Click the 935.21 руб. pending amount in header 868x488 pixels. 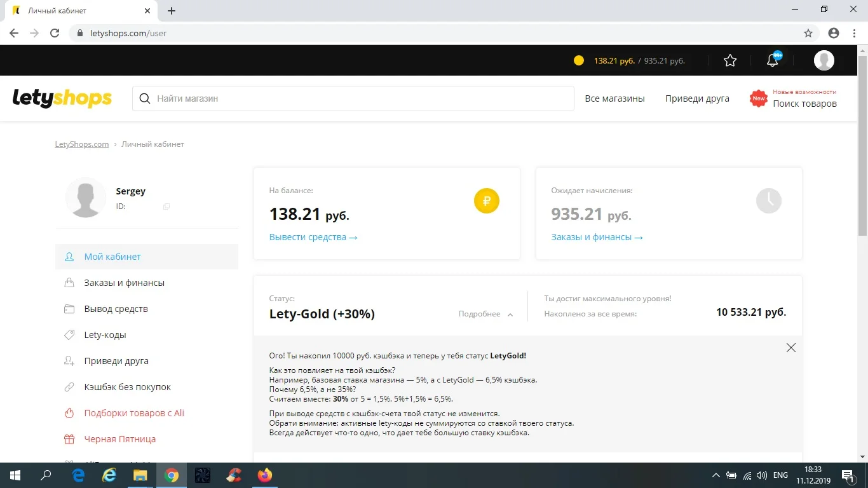[665, 61]
